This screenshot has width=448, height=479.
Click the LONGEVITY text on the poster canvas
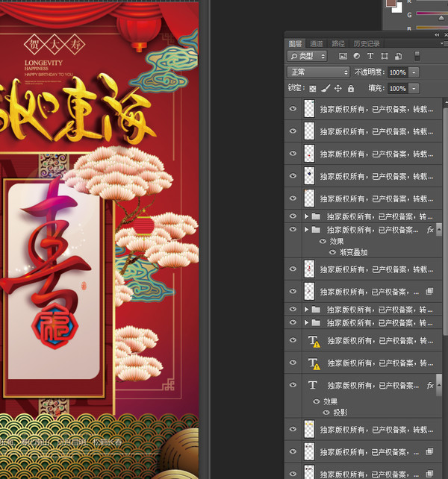[43, 63]
